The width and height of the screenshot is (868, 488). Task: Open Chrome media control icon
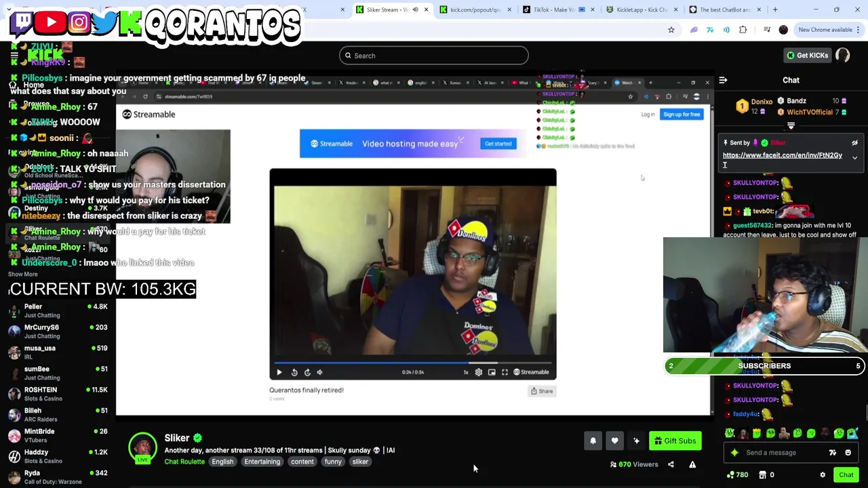click(x=767, y=30)
